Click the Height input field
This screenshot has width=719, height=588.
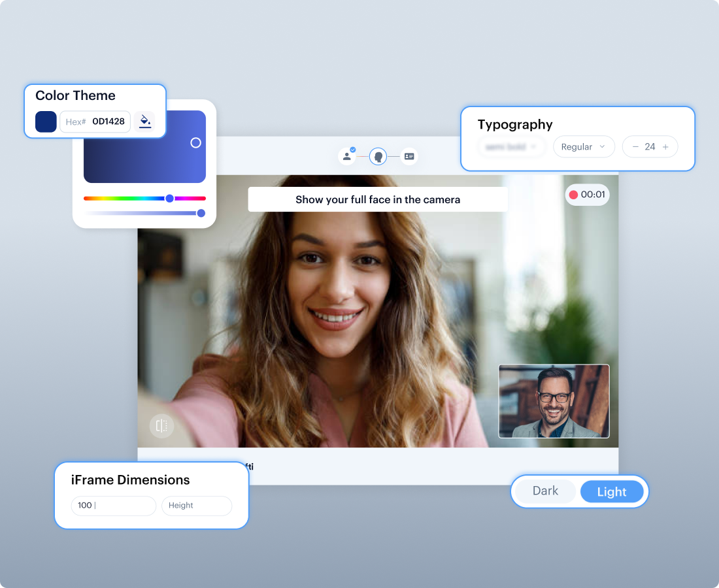pos(196,506)
